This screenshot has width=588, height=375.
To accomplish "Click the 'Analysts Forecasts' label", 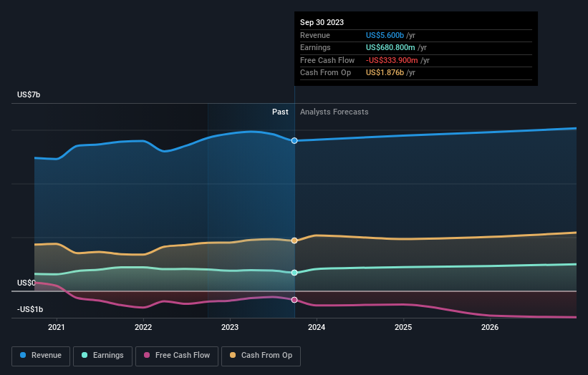I will point(334,112).
